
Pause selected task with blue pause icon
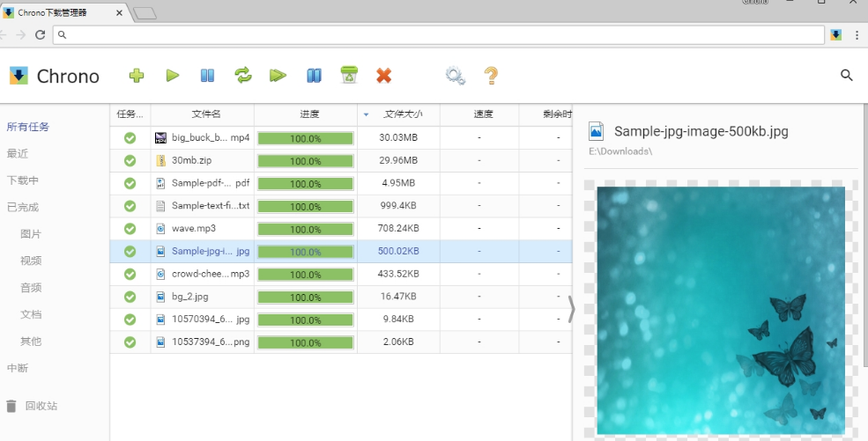tap(207, 75)
